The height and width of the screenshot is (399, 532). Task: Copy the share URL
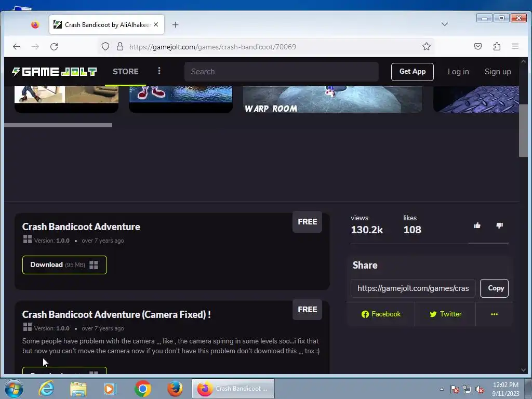495,288
